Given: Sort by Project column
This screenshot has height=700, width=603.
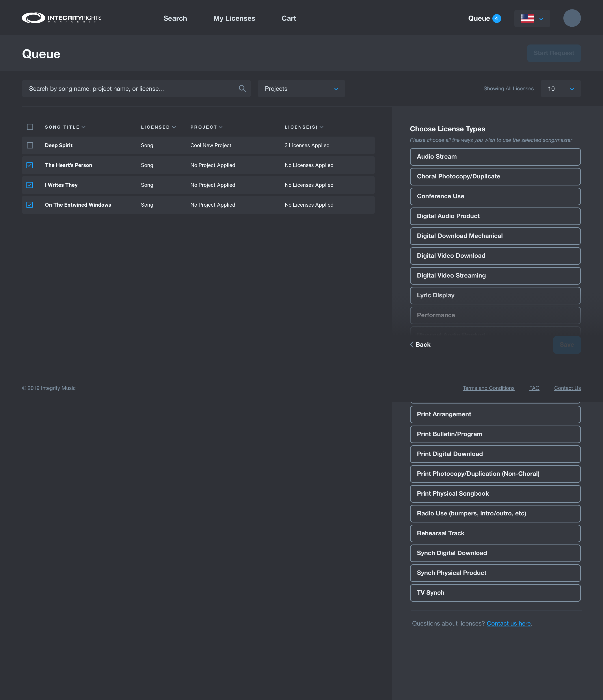Looking at the screenshot, I should [206, 127].
